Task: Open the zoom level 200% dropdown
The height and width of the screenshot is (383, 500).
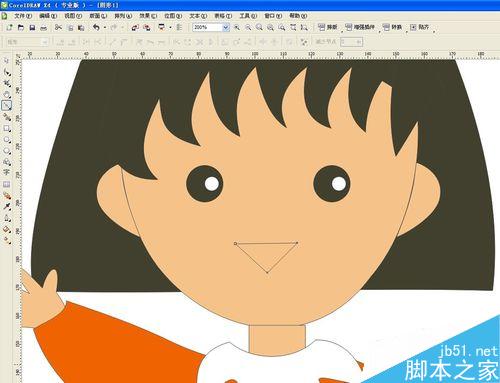Action: [x=226, y=27]
